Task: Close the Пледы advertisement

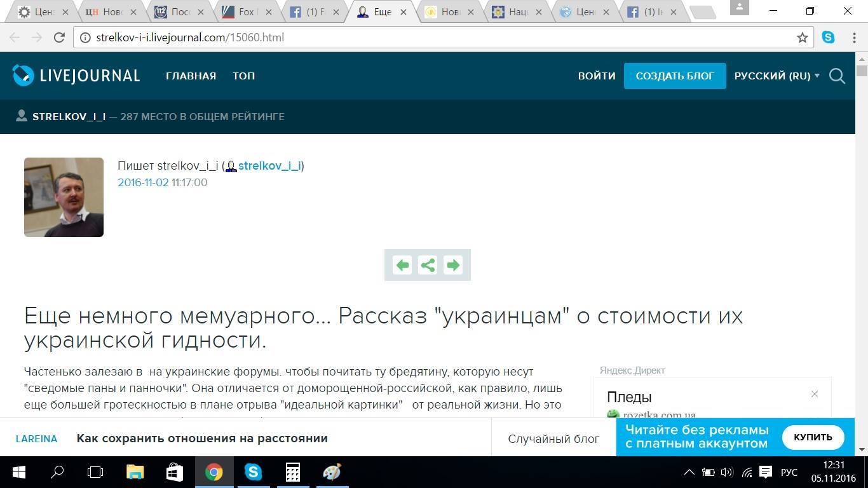Action: click(815, 394)
